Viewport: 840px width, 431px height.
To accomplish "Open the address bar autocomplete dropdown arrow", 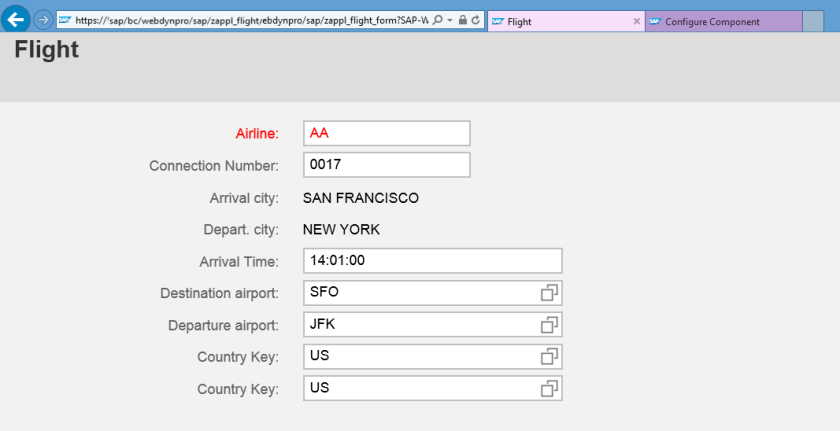I will tap(450, 21).
